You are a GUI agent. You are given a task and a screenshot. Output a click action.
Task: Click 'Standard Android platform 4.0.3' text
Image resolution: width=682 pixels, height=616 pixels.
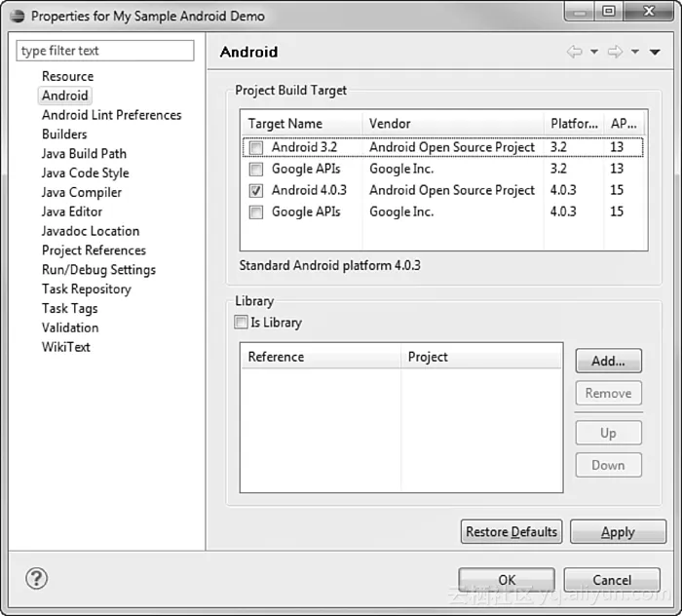[x=329, y=265]
